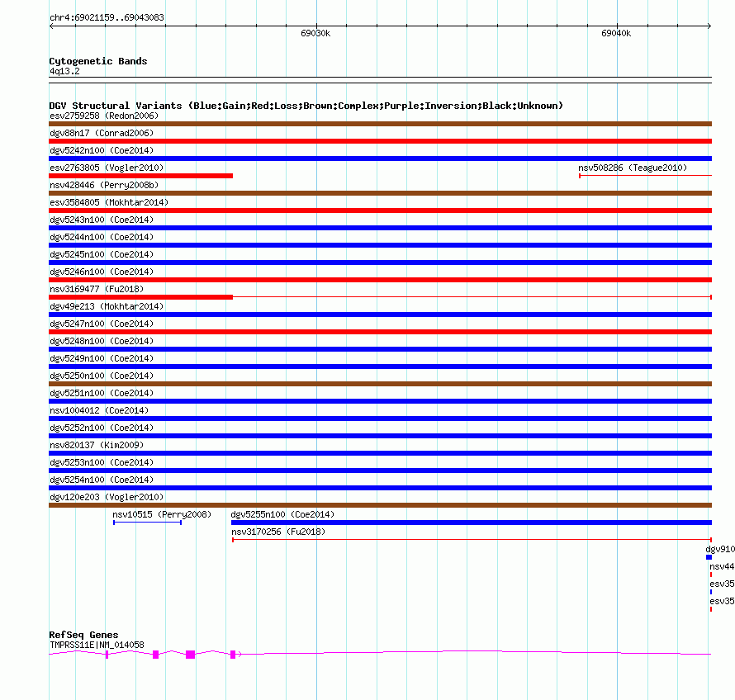Open variant nsv3170256 (Fu2018)
This screenshot has width=735, height=700.
pyautogui.click(x=278, y=532)
